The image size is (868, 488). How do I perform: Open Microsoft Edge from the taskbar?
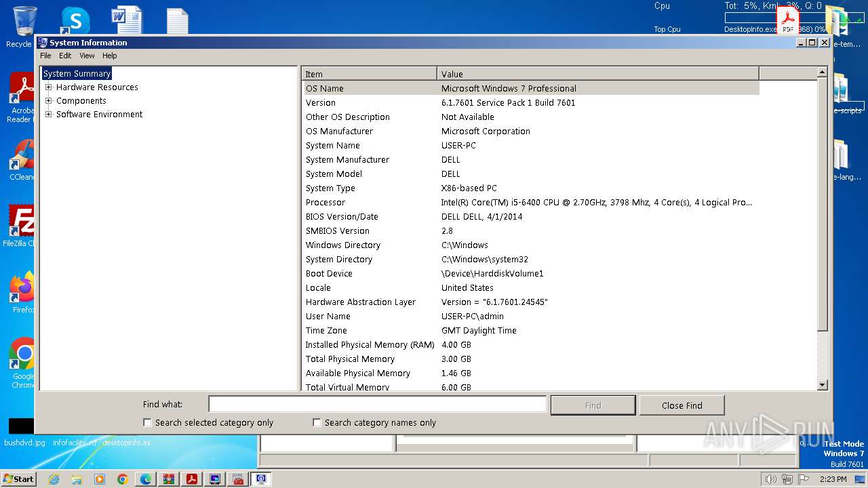pos(146,479)
